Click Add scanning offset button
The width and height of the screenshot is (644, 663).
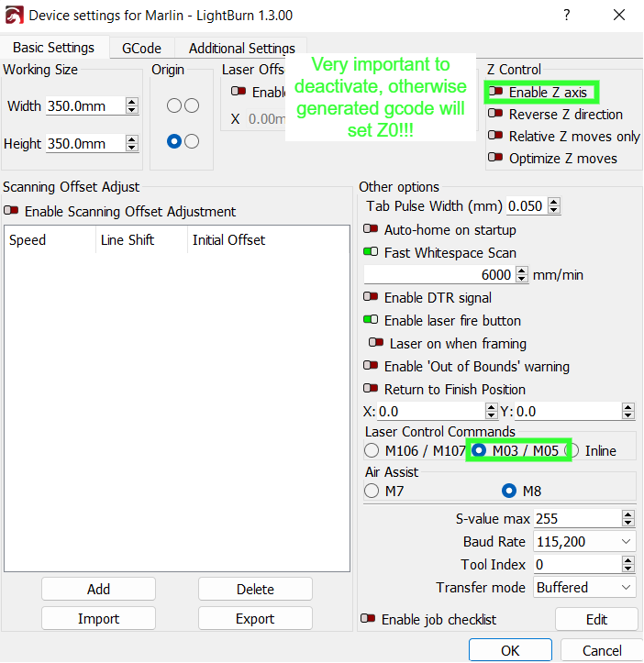tap(98, 589)
